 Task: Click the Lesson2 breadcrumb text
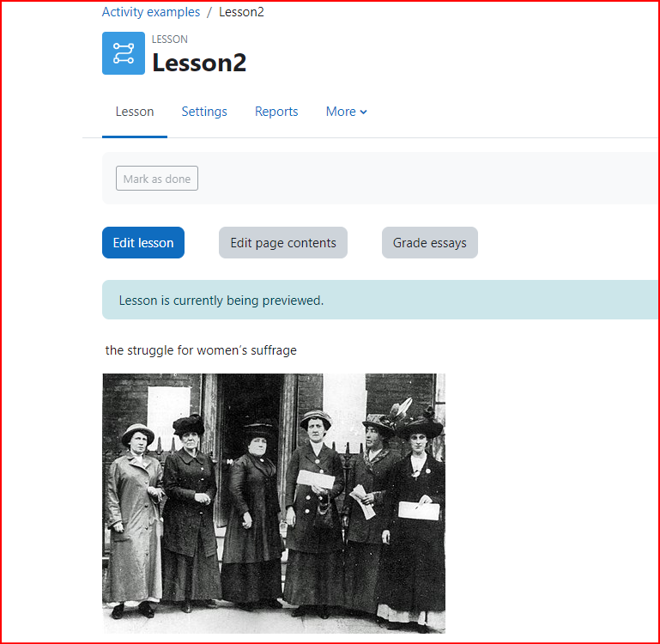point(241,12)
